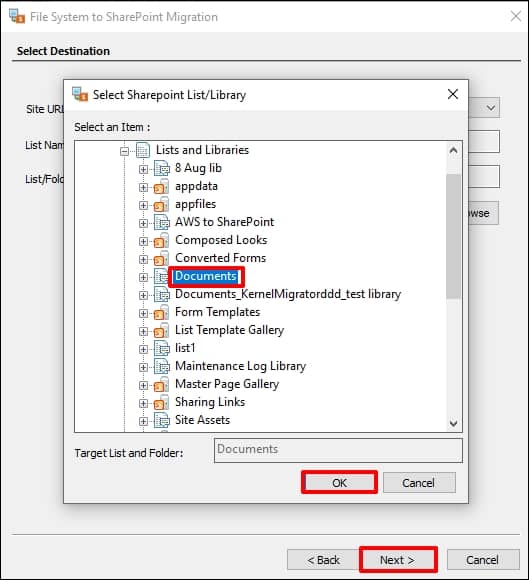Expand the Documents tree node
Viewport: 529px width, 580px height.
click(143, 277)
